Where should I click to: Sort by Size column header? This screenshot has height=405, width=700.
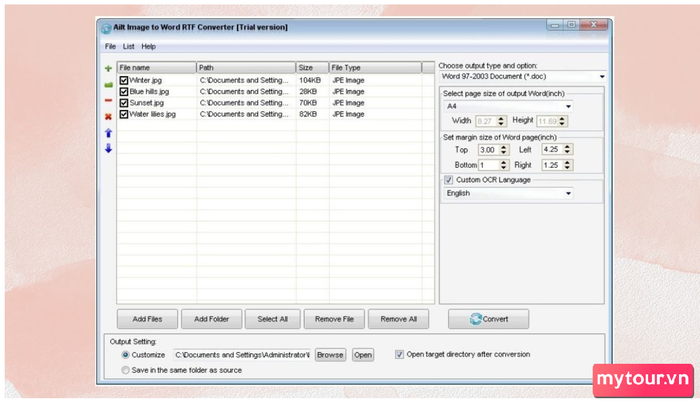tap(312, 68)
